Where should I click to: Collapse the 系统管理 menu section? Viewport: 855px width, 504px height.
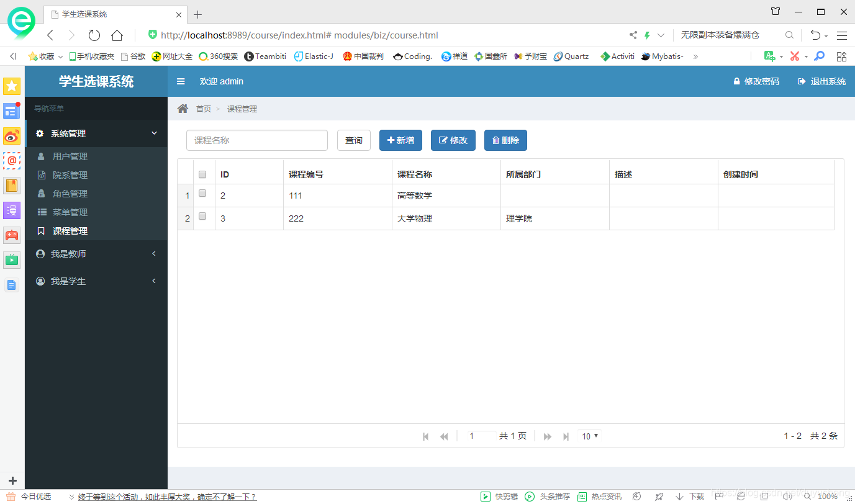click(97, 133)
